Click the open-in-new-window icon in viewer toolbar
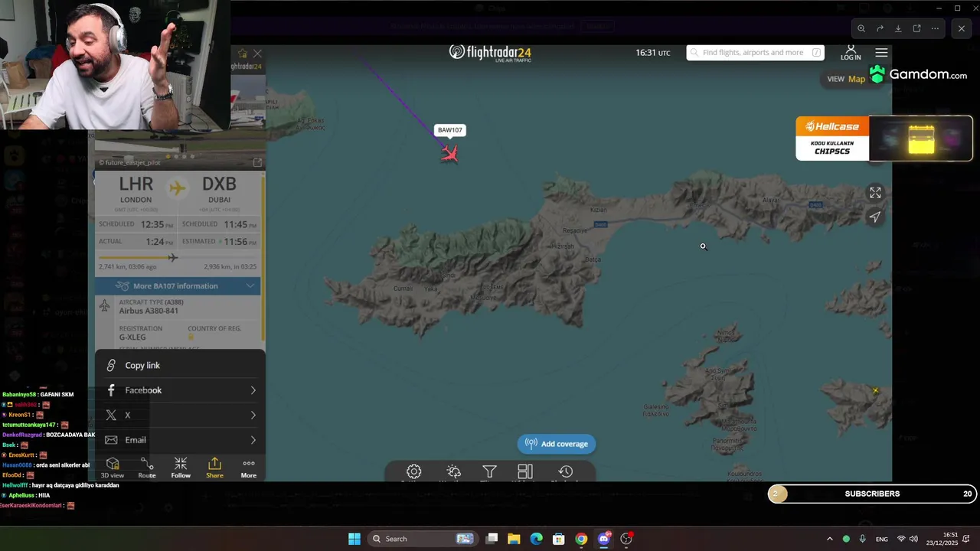 point(916,28)
